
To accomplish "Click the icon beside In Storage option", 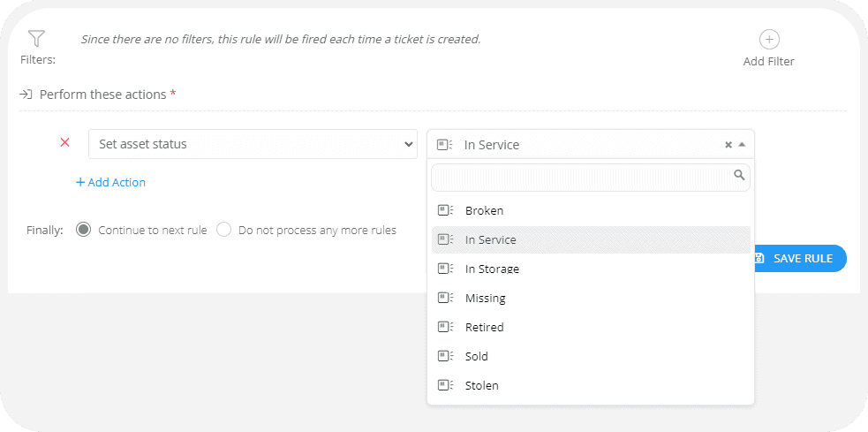I will (445, 269).
